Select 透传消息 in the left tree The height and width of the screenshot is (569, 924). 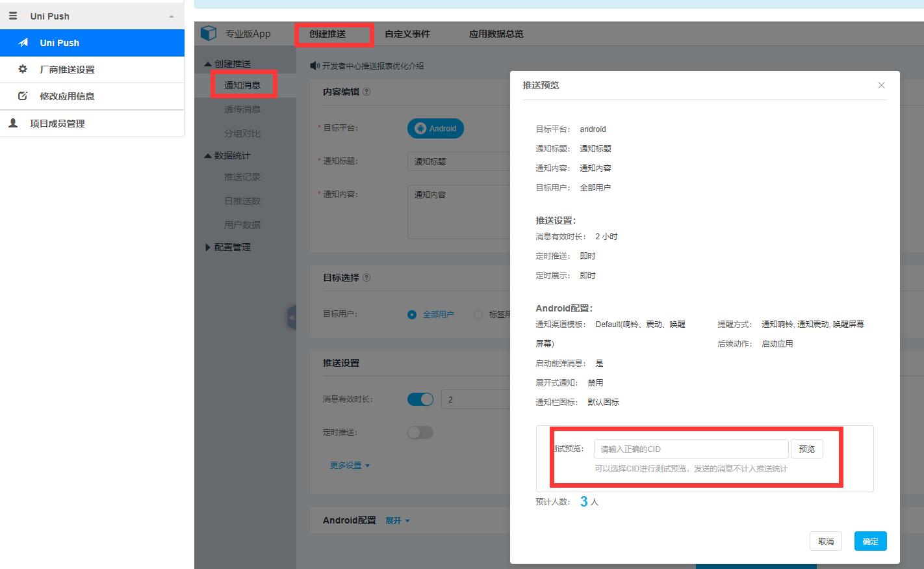242,109
